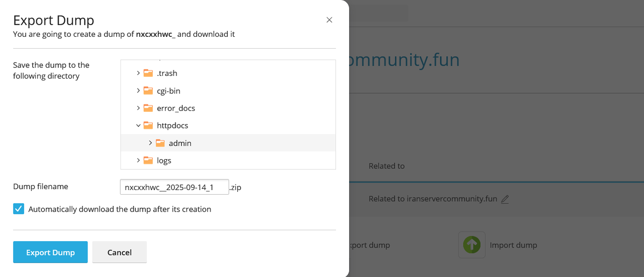Click the Dump filename text field
Screen dimensions: 644x277
click(x=174, y=187)
